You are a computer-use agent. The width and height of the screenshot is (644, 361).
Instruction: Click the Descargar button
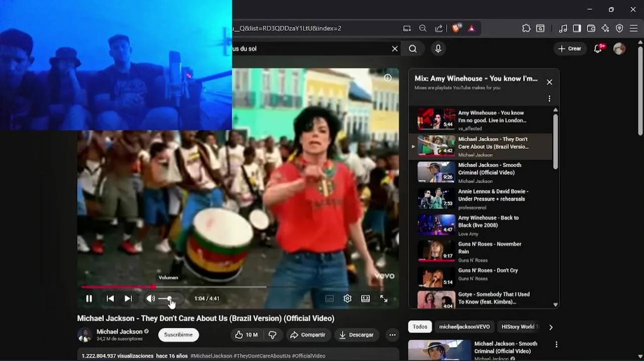[357, 334]
